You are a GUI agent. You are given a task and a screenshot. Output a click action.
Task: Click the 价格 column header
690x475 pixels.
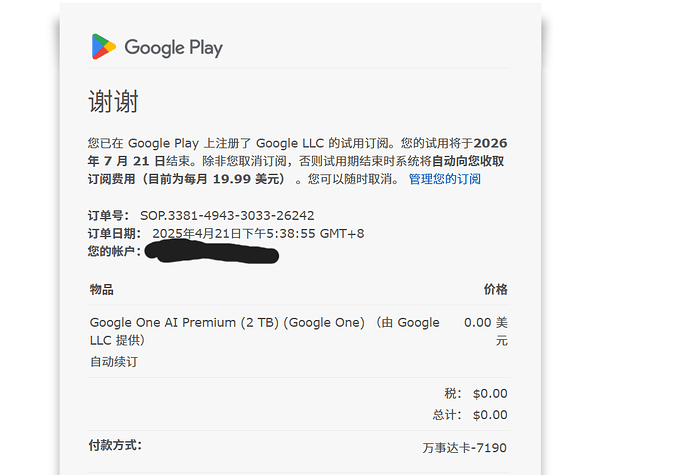pyautogui.click(x=495, y=290)
